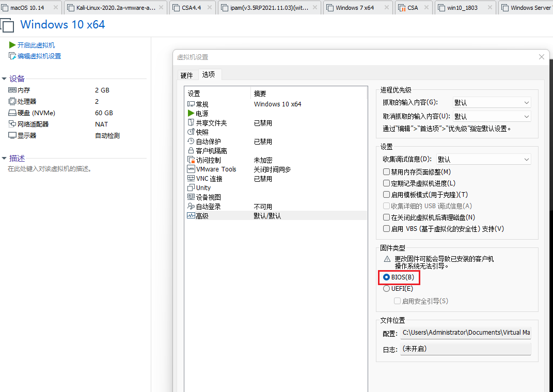553x392 pixels.
Task: Select the Windows 7 x64 VM tab
Action: (x=355, y=8)
